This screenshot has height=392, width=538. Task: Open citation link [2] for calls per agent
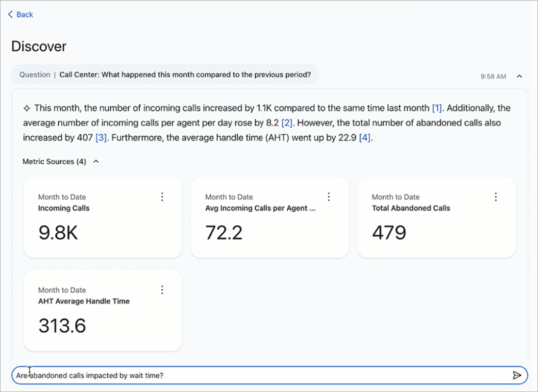(287, 124)
